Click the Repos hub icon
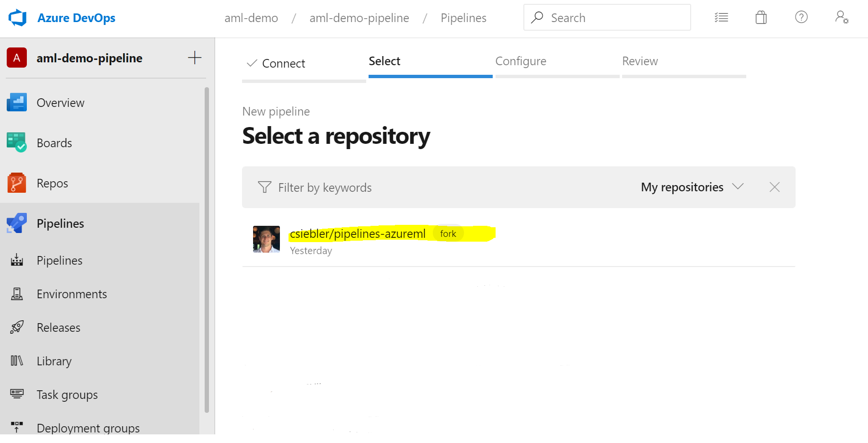Viewport: 868px width, 443px height. [x=17, y=183]
